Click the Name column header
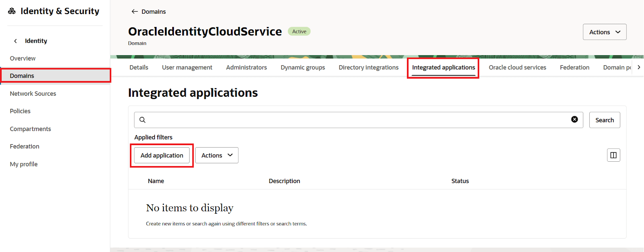644x252 pixels. [156, 181]
